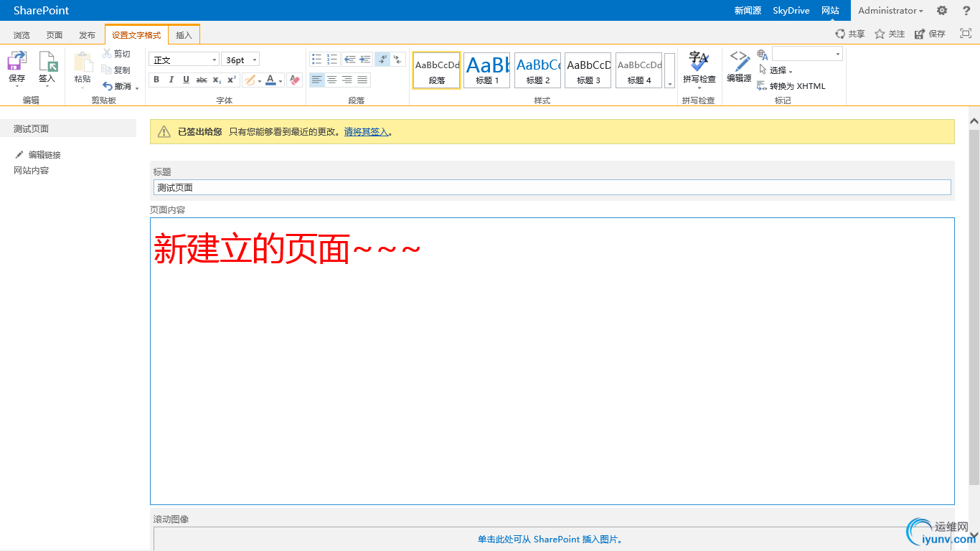Apply the 标题 1 heading style
The width and height of the screenshot is (980, 551).
[487, 70]
